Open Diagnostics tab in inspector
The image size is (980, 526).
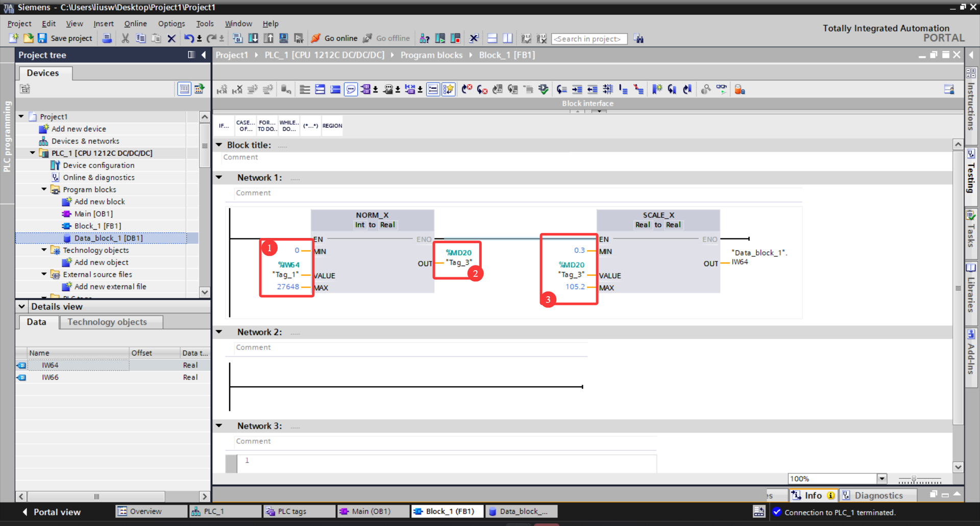click(x=878, y=495)
